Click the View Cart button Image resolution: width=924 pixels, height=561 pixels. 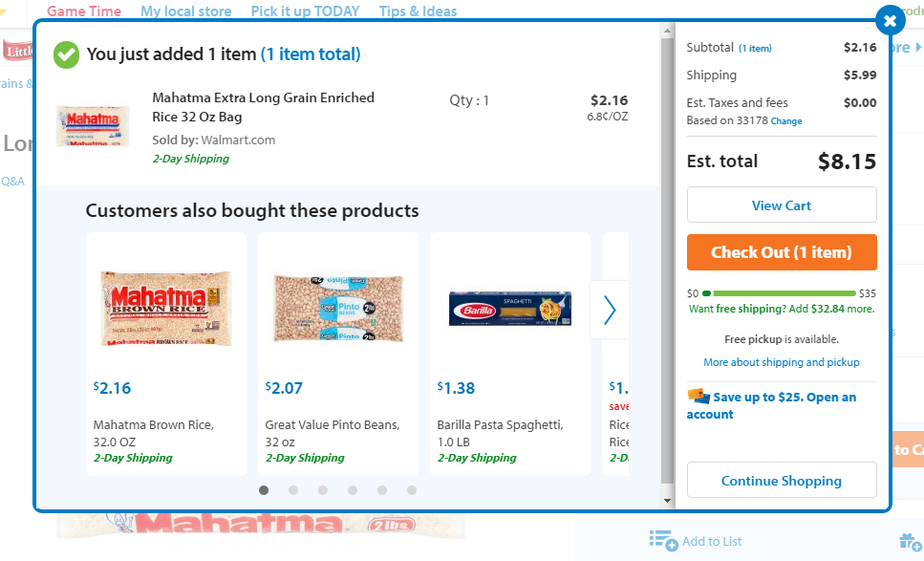point(781,205)
